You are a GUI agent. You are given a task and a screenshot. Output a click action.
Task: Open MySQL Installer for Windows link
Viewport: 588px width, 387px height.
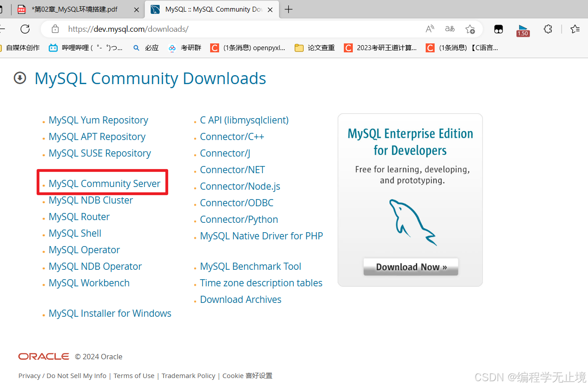coord(110,314)
